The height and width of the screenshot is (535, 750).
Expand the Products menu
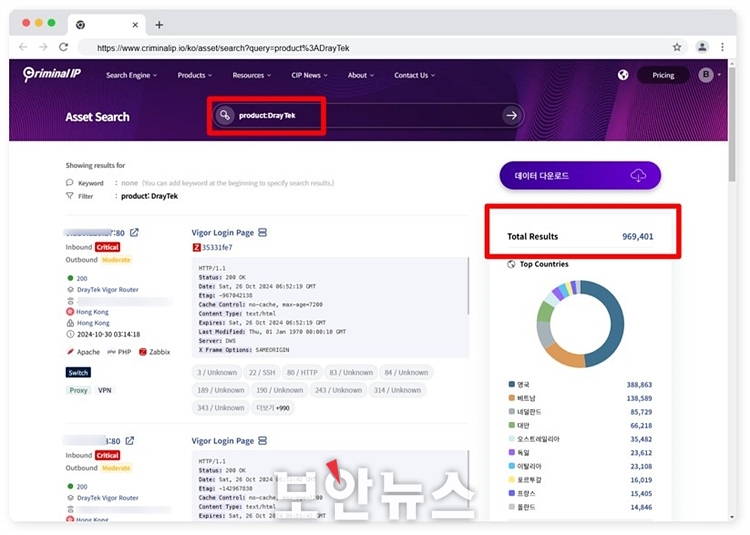point(195,75)
